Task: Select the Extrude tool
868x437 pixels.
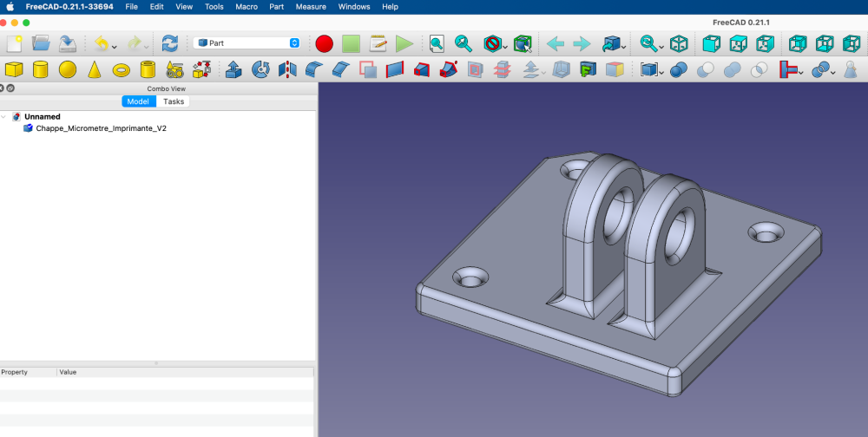Action: click(233, 69)
